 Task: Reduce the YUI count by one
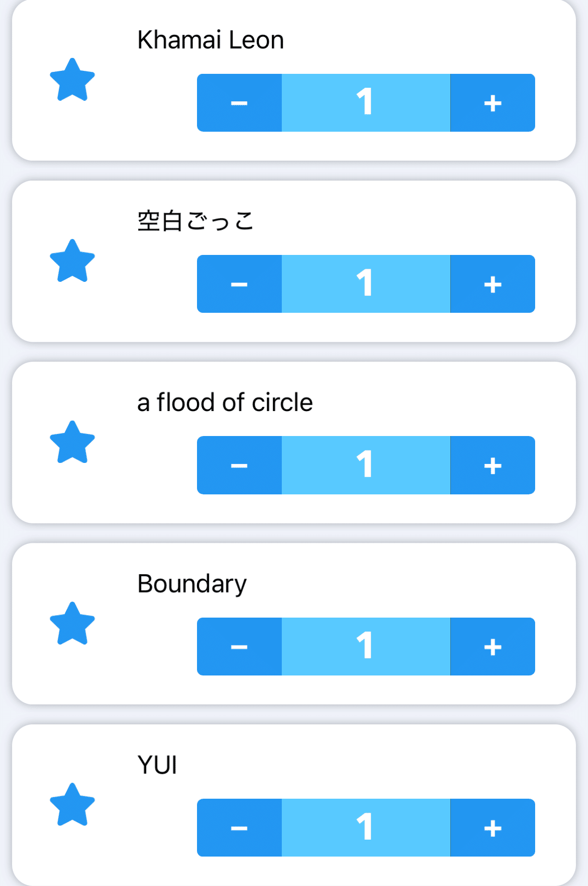click(239, 828)
